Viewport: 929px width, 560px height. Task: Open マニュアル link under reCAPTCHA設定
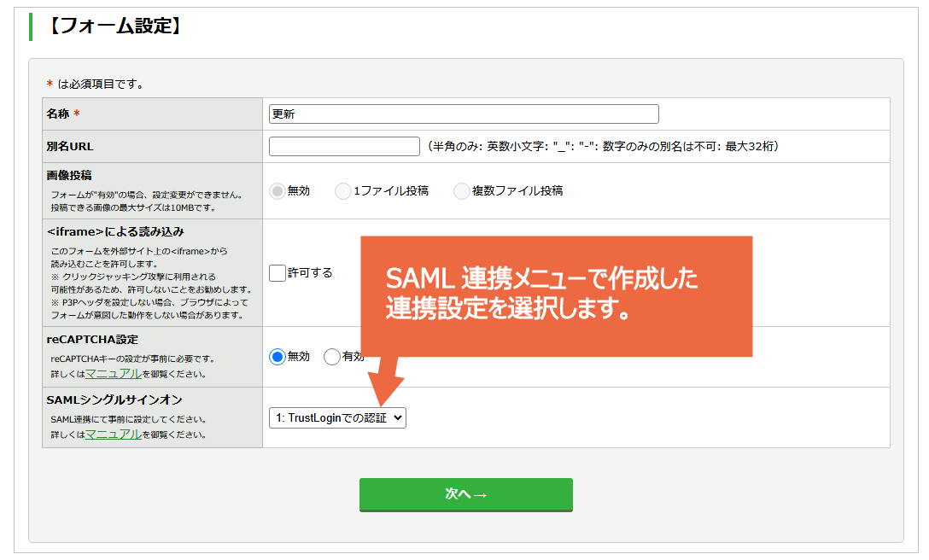tap(114, 374)
